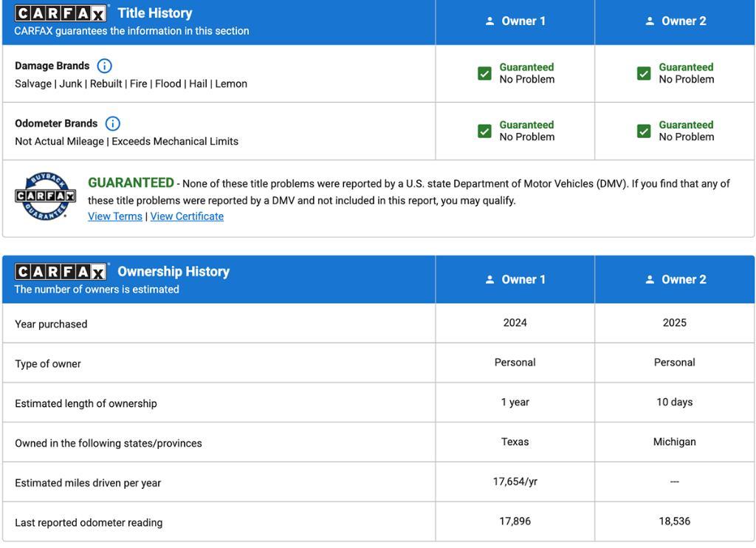Click 'Guaranteed No Problem' for Odometer Brands Owner 1
756x548 pixels.
point(526,131)
